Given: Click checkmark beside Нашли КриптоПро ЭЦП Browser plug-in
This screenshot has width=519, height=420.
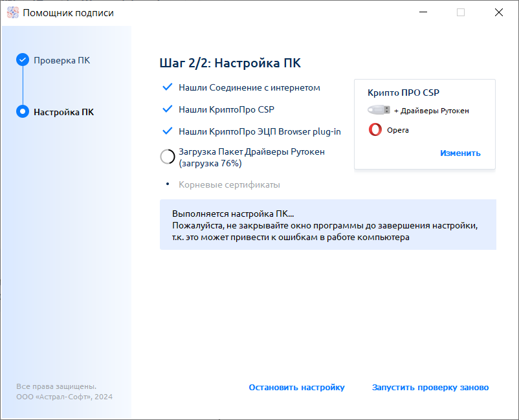Looking at the screenshot, I should click(x=168, y=131).
